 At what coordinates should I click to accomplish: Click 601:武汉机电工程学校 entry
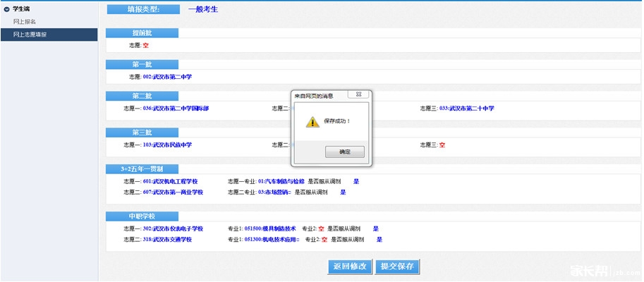(170, 181)
